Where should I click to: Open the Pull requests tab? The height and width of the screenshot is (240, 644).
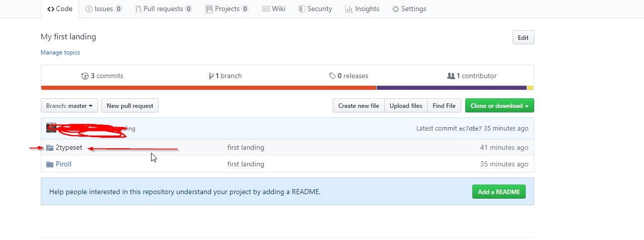click(164, 9)
